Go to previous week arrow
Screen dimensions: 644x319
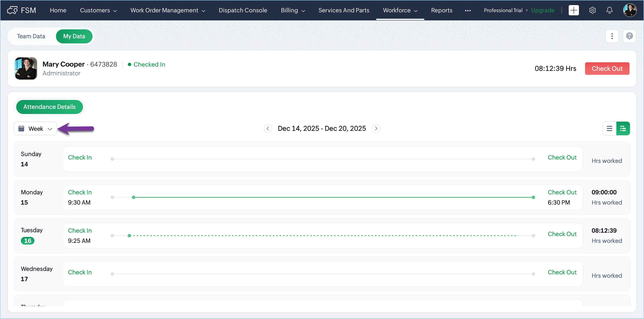[x=268, y=128]
